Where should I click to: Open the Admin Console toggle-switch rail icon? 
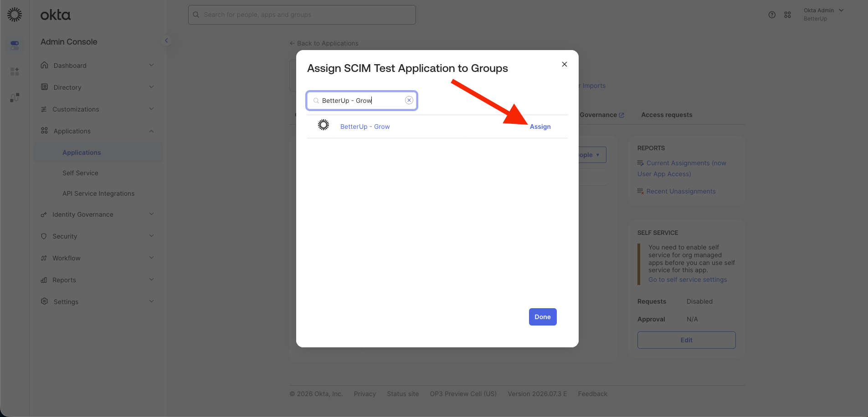[x=15, y=45]
